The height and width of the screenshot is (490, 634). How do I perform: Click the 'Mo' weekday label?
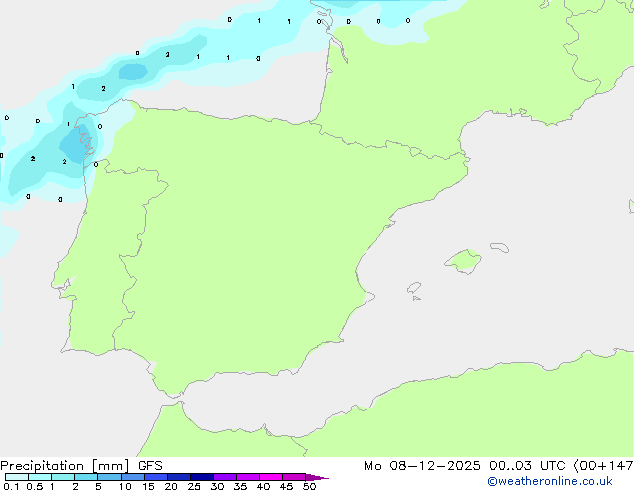pyautogui.click(x=372, y=466)
